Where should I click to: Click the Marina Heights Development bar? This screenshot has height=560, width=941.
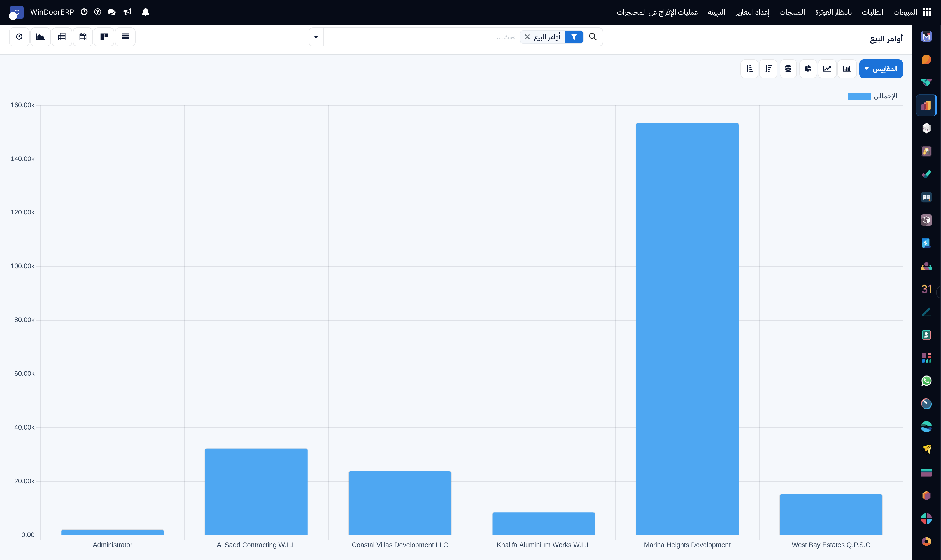(x=687, y=329)
